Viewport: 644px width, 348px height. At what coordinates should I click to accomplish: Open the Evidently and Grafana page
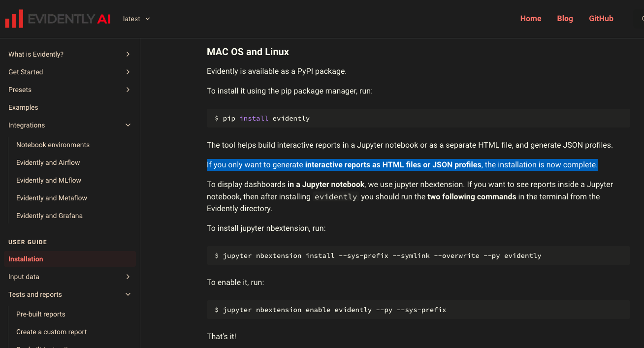(50, 216)
